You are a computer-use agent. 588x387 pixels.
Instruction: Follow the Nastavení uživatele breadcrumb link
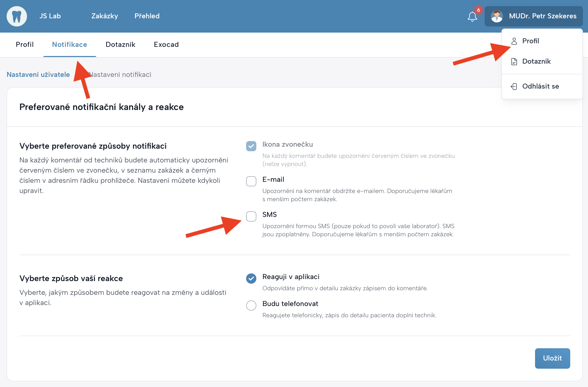pyautogui.click(x=38, y=75)
